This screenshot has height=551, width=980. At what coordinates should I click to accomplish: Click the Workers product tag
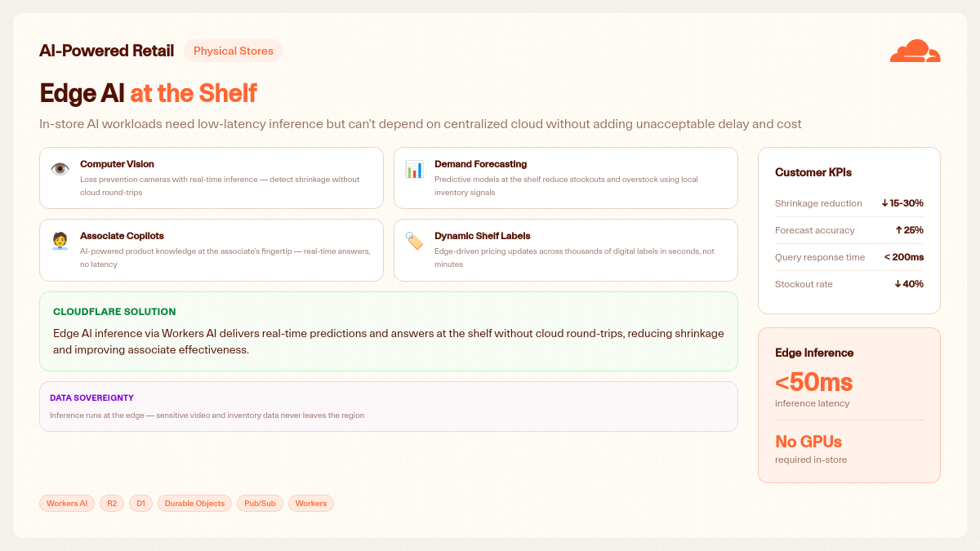[x=311, y=504]
